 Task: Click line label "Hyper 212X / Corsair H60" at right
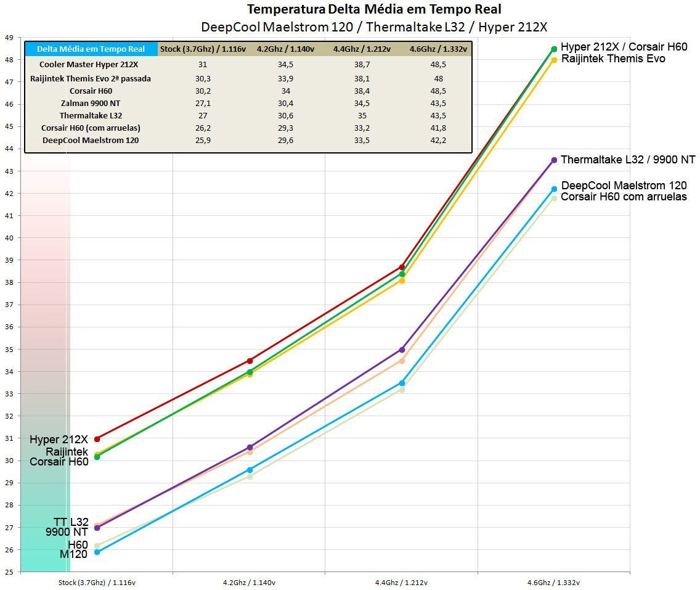[x=624, y=47]
